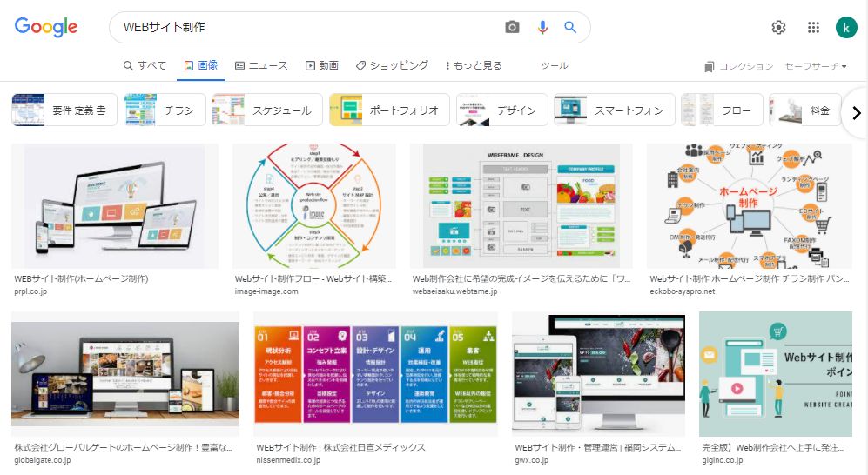Filter by チラシ chip
The height and width of the screenshot is (475, 868).
click(x=165, y=110)
